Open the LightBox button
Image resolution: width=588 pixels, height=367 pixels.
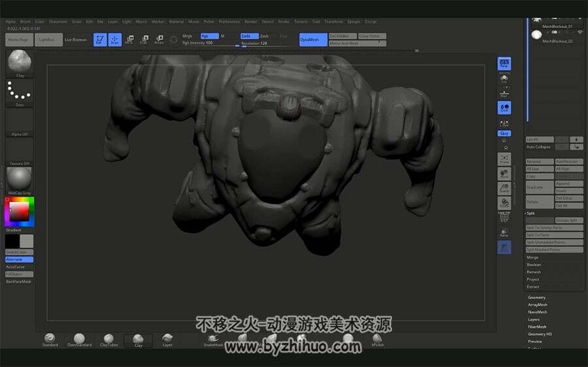48,40
